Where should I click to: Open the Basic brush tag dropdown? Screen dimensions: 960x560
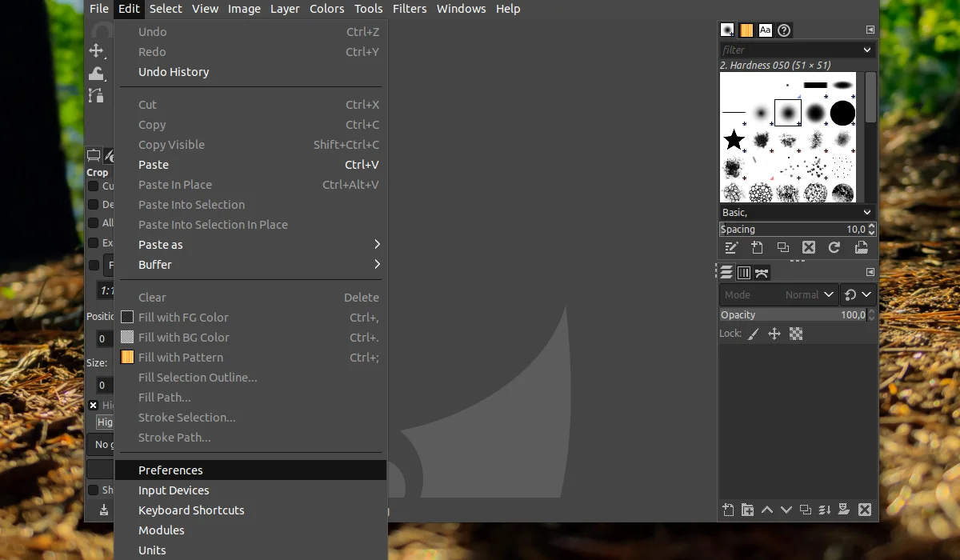pos(797,213)
